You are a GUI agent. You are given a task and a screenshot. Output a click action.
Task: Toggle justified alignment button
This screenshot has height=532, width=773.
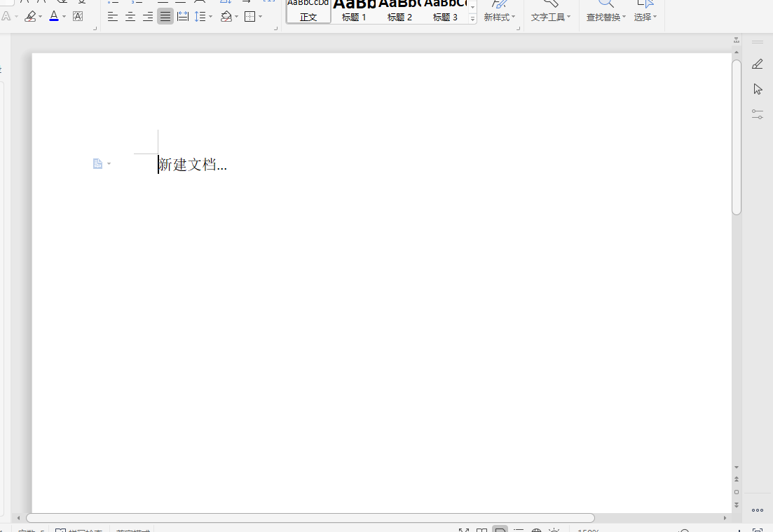pyautogui.click(x=165, y=17)
